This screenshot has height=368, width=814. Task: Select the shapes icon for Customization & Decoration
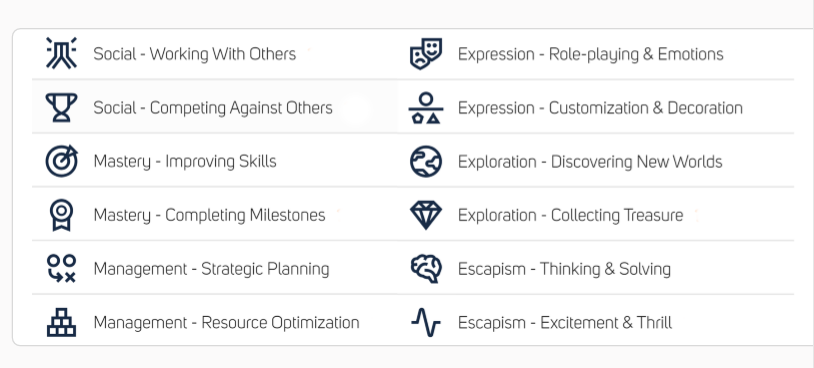point(426,107)
